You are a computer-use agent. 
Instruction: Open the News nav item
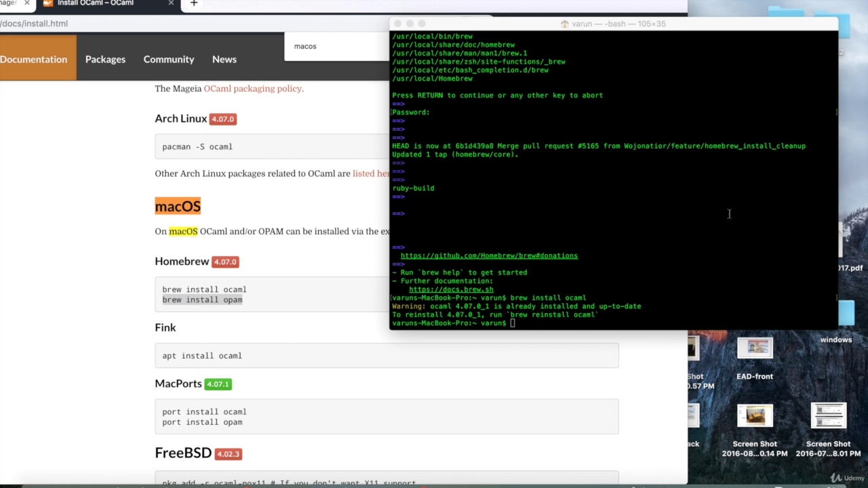(x=224, y=60)
